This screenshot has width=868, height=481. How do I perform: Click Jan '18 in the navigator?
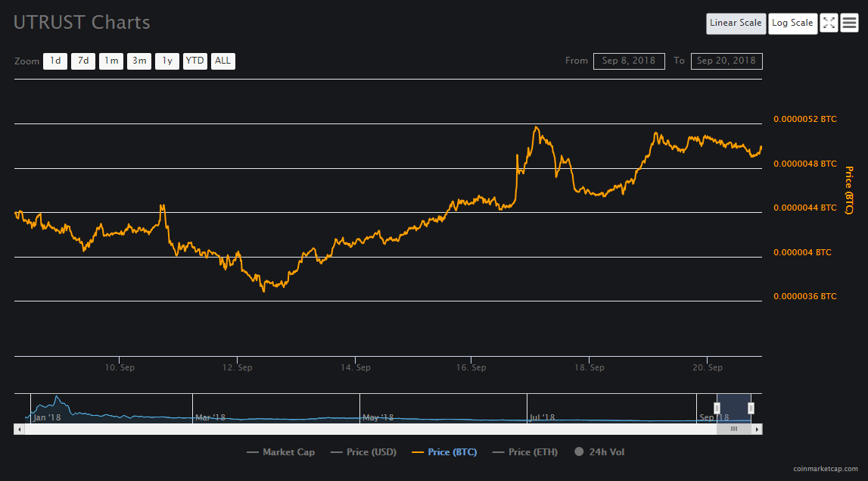[x=47, y=417]
